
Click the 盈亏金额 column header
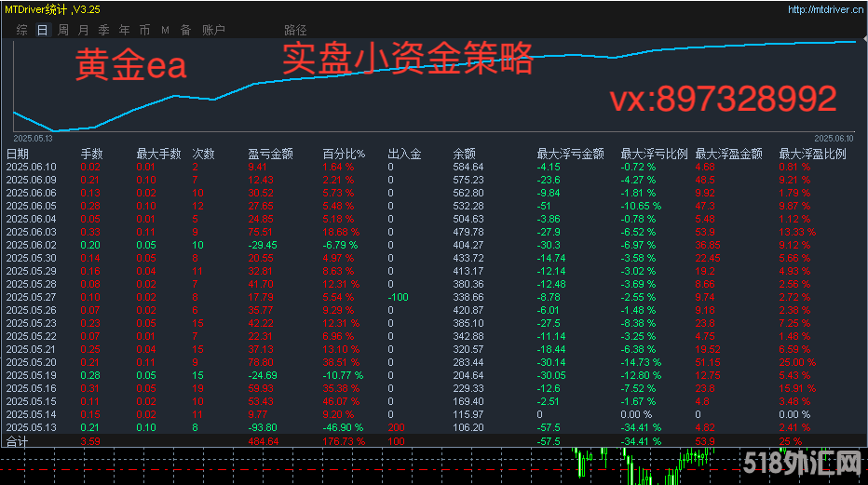point(270,154)
